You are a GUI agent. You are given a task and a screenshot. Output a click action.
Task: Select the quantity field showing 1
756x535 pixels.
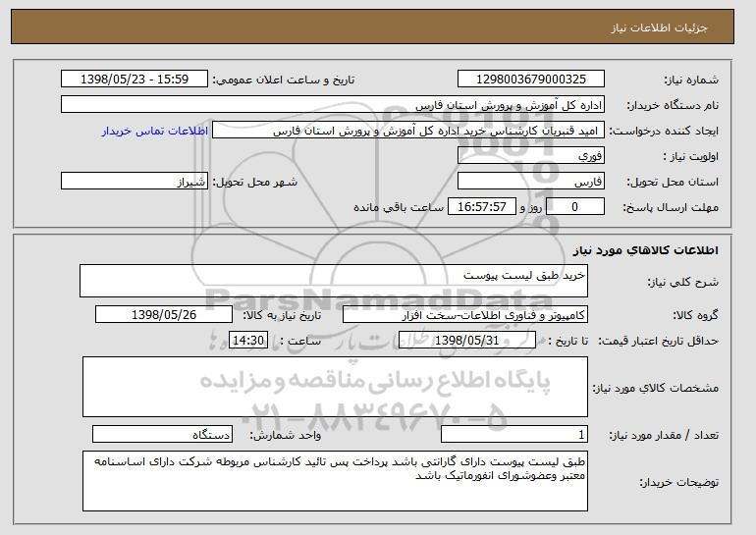point(514,434)
